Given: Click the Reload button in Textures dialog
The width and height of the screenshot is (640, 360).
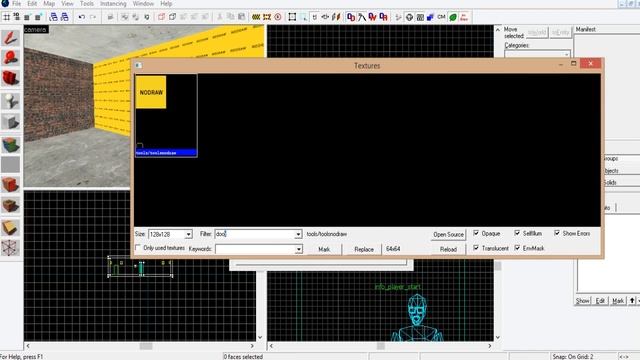Looking at the screenshot, I should (x=448, y=249).
